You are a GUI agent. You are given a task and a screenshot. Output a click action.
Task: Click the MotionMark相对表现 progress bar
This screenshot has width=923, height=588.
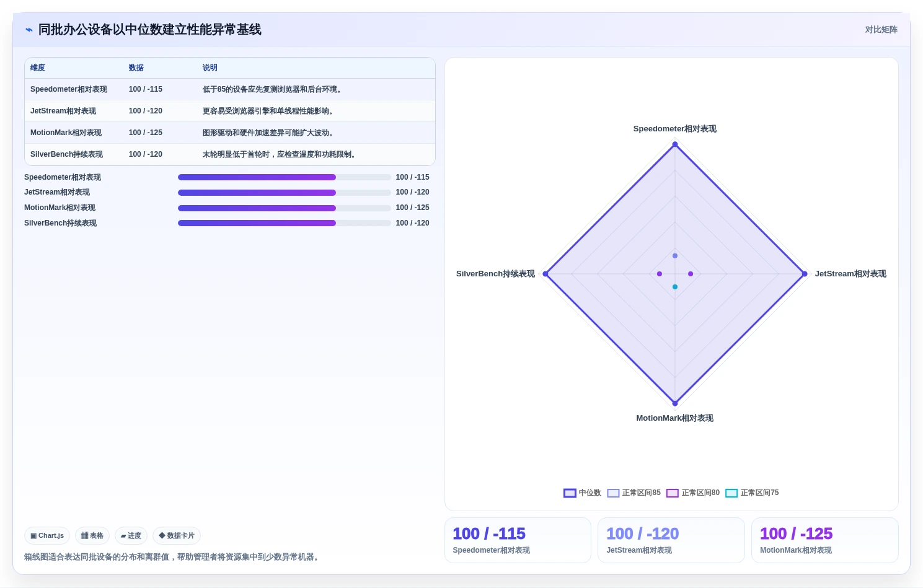pos(284,208)
